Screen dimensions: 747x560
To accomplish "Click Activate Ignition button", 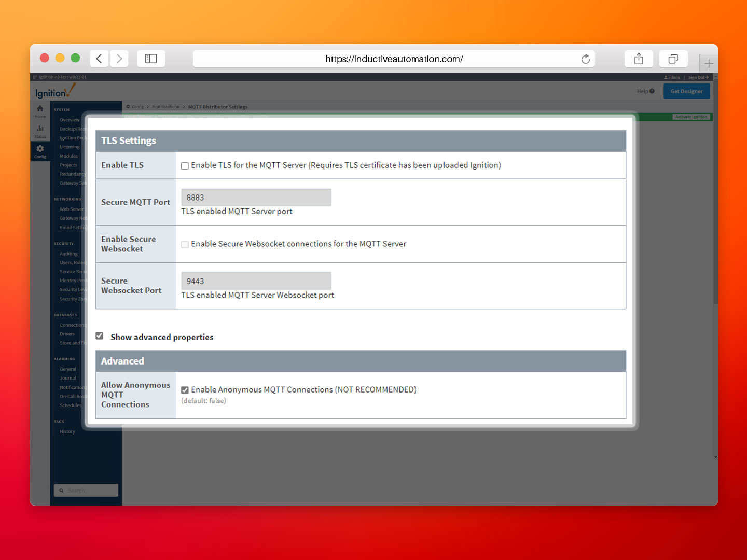I will coord(691,117).
